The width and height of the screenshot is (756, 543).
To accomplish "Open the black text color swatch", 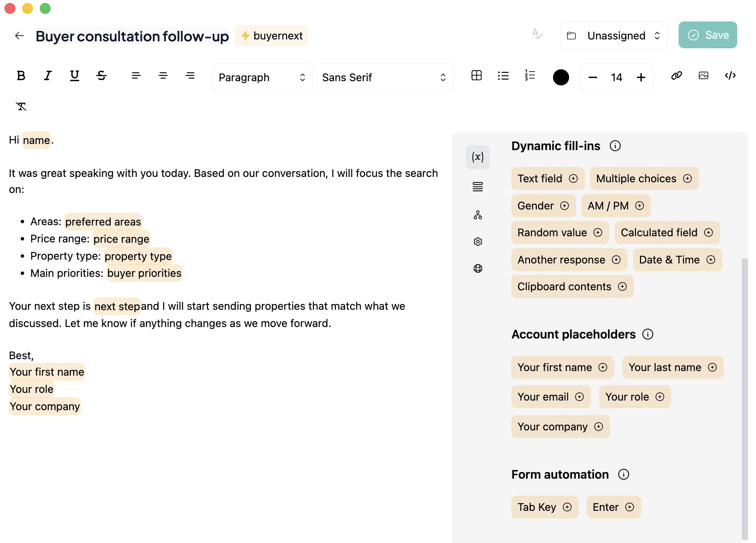I will tap(561, 77).
